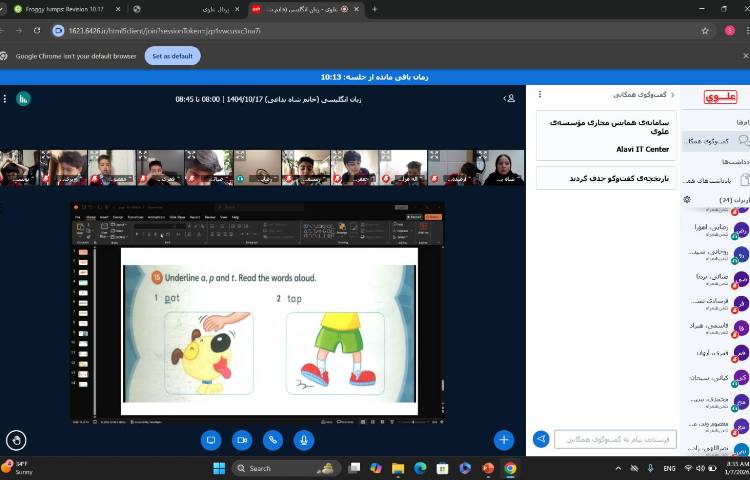750x480 pixels.
Task: Open the session options menu at far left
Action: point(5,98)
